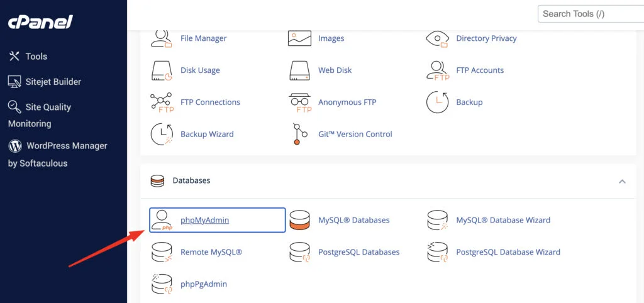The height and width of the screenshot is (303, 644).
Task: Focus the Search Tools input field
Action: [x=590, y=14]
